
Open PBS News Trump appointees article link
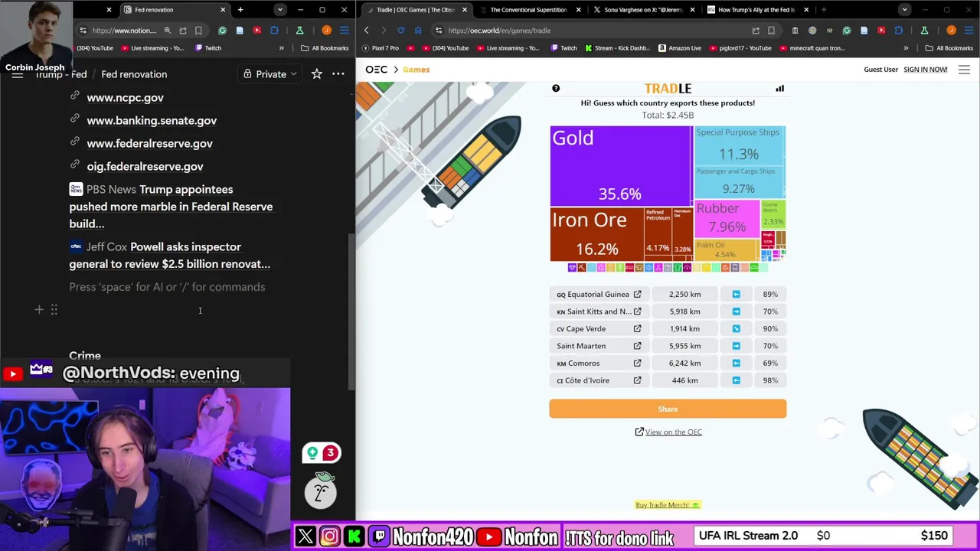click(x=171, y=207)
